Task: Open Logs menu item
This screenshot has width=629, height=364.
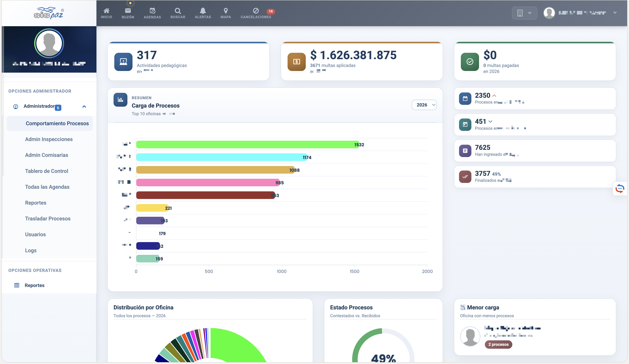Action: point(31,250)
